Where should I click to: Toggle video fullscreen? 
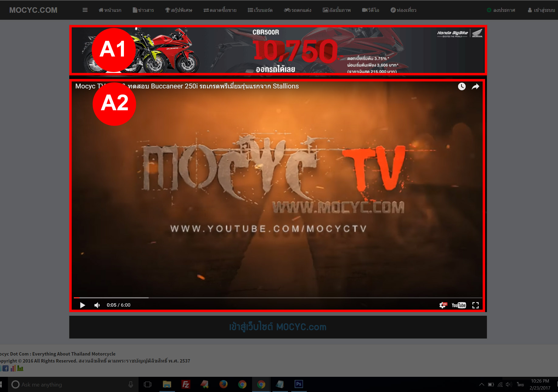tap(475, 305)
